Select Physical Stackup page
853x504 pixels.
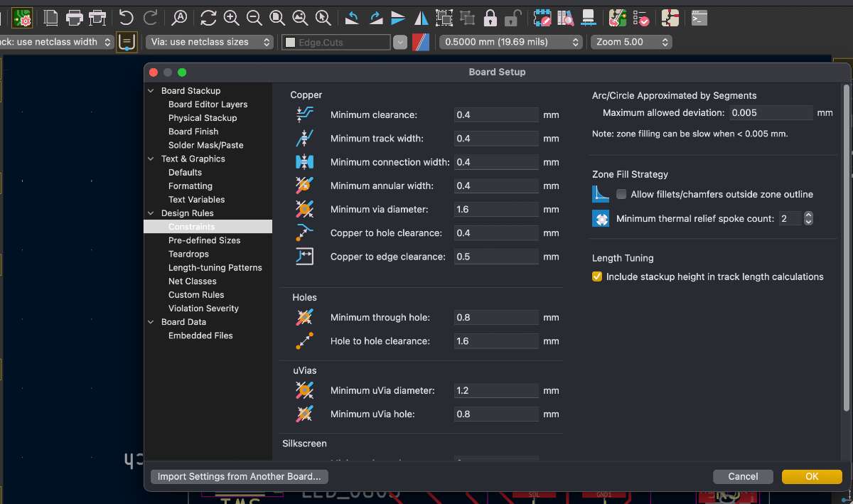coord(203,118)
